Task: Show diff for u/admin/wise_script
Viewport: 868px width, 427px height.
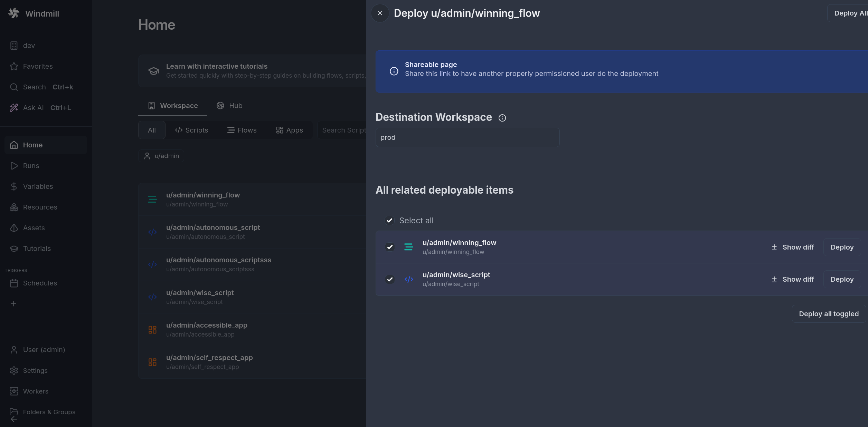Action: pos(793,279)
